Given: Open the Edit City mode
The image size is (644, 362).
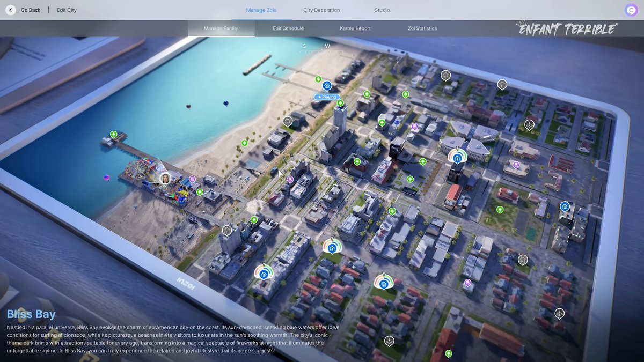Looking at the screenshot, I should point(67,10).
